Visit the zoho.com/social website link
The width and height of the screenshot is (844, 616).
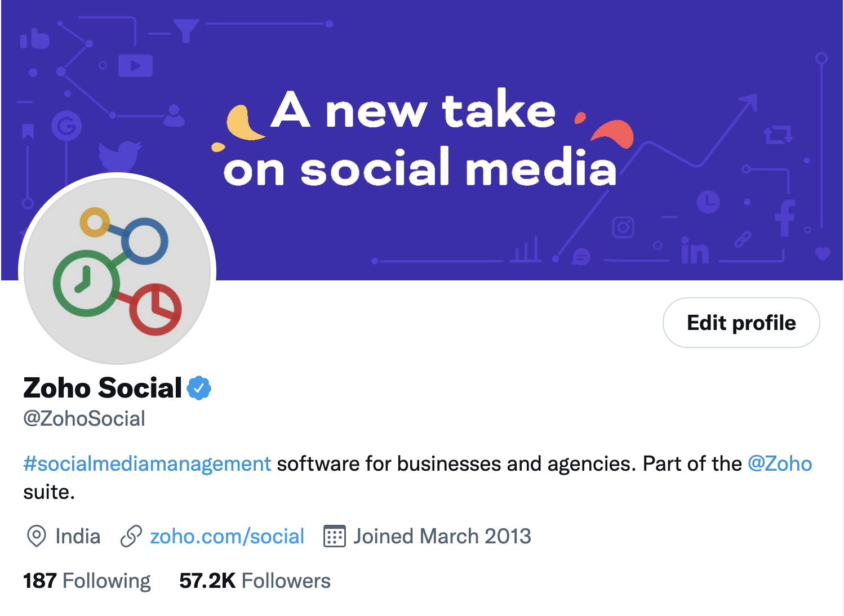(x=226, y=536)
